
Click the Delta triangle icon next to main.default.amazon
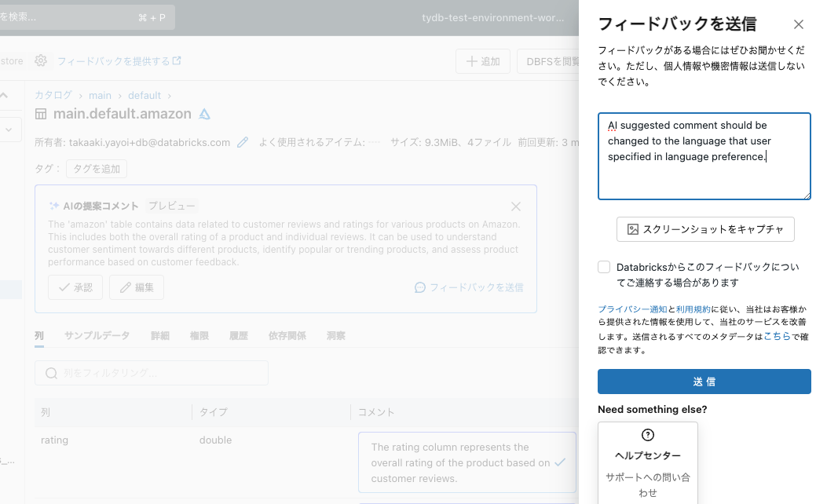tap(203, 113)
